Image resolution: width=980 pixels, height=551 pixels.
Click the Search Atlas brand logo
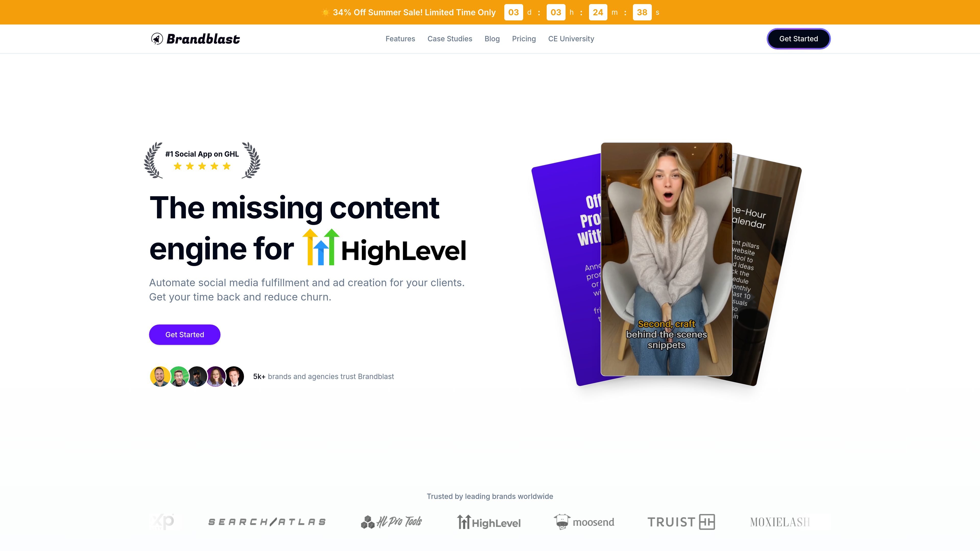click(267, 522)
